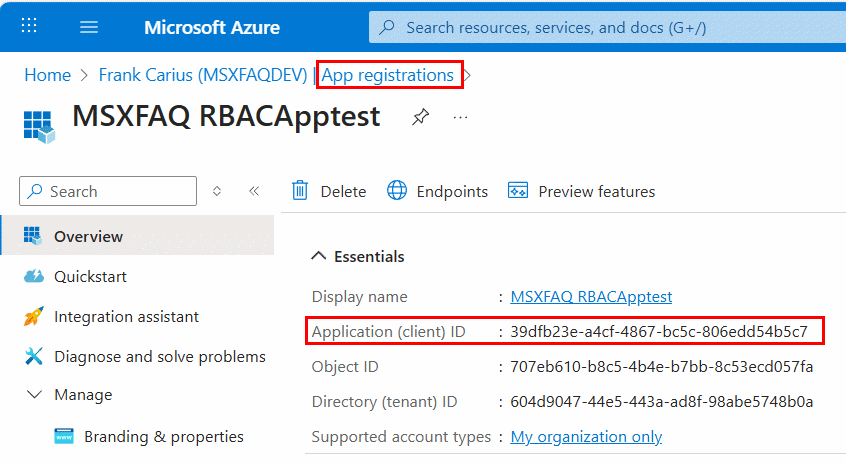
Task: Click the up/down expand sidebar arrows
Action: pos(217,191)
